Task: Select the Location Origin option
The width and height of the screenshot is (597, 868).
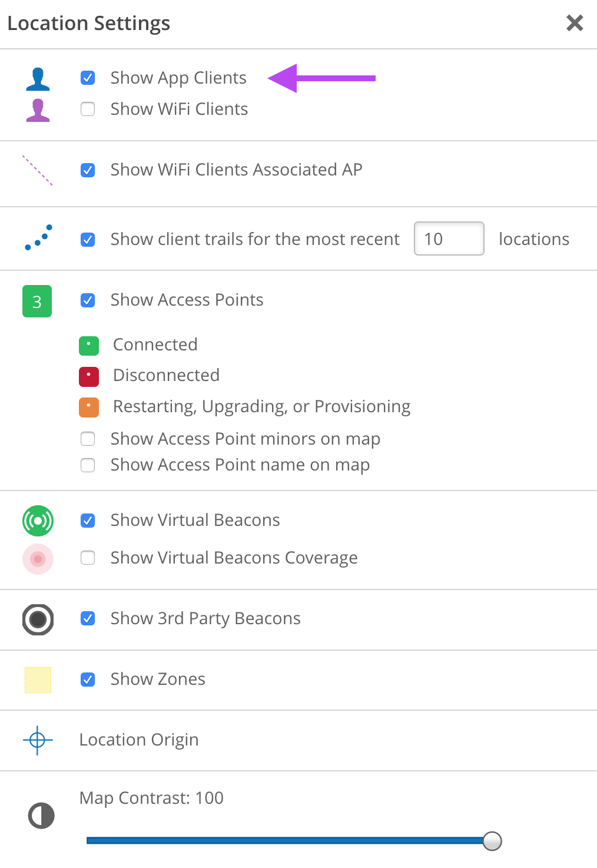Action: 139,740
